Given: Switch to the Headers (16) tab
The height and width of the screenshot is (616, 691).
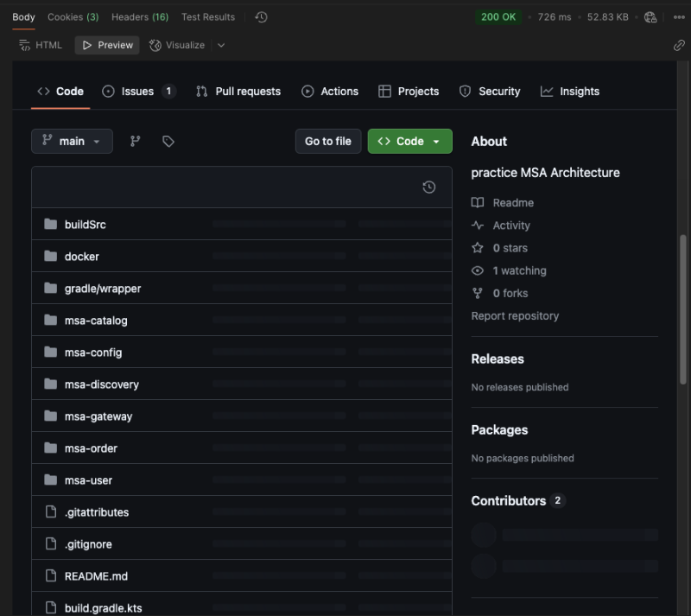Looking at the screenshot, I should coord(140,17).
